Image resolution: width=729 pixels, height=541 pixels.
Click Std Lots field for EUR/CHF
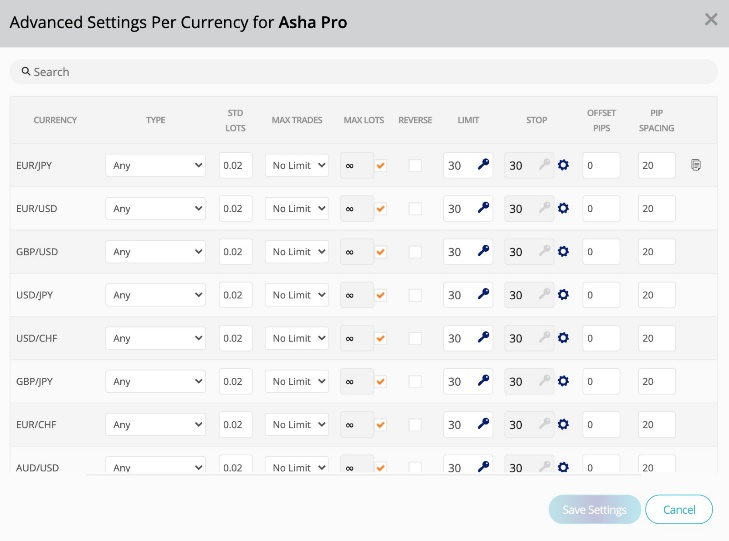tap(236, 424)
